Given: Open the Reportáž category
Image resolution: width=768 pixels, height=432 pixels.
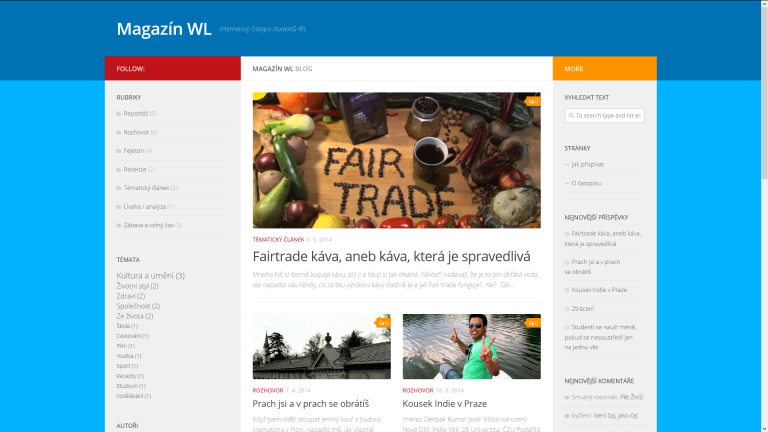Looking at the screenshot, I should [136, 114].
